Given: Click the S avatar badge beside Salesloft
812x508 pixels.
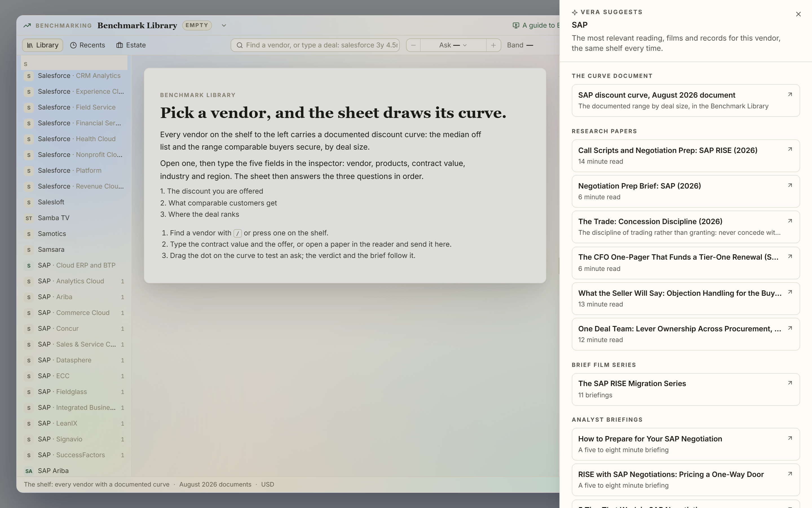Looking at the screenshot, I should 29,202.
